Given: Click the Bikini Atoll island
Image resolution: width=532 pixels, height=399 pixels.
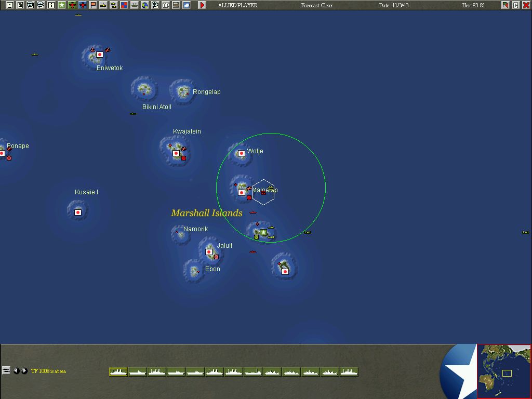Looking at the screenshot, I should (144, 89).
